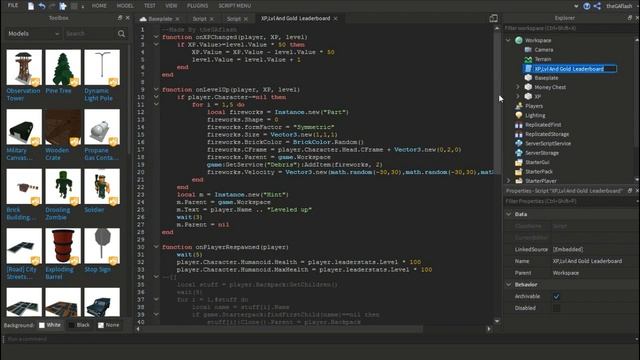Click the StarterGui icon

519,162
